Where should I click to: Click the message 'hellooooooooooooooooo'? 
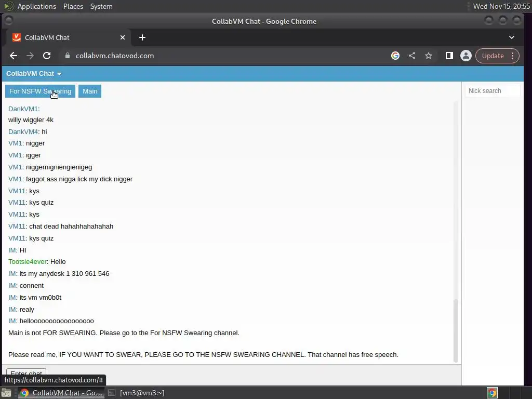[57, 321]
